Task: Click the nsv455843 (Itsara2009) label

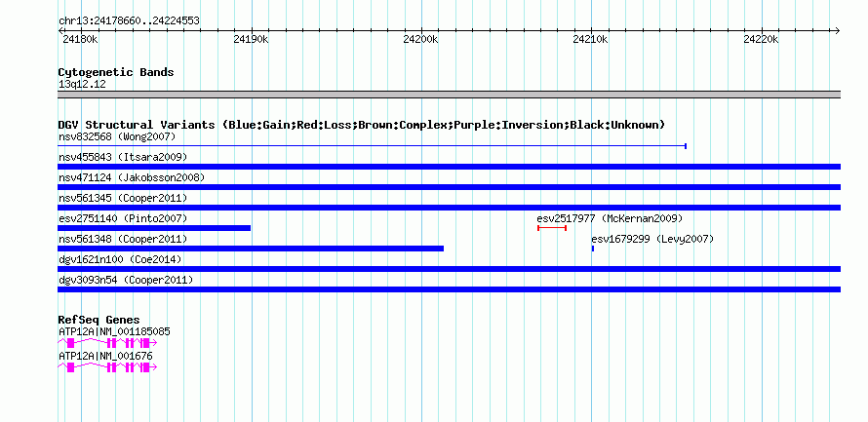Action: (x=123, y=157)
